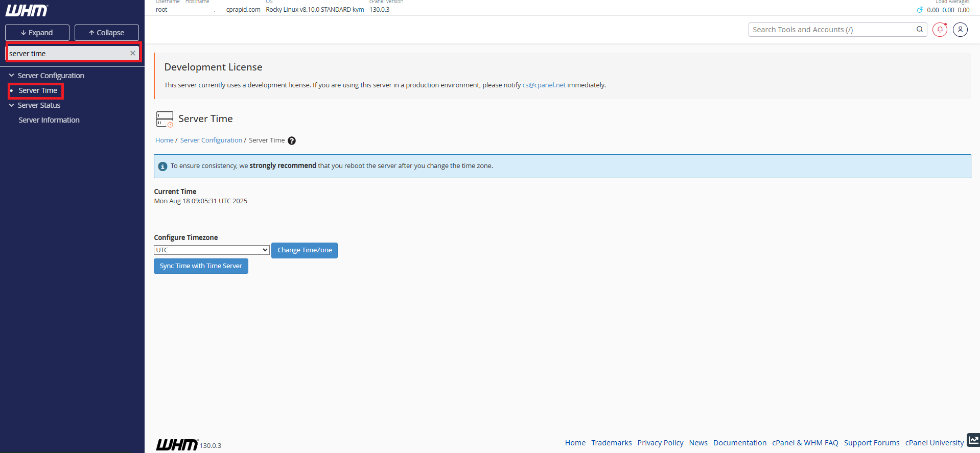Open Server Time in sidebar
Viewport: 980px width, 453px height.
[x=38, y=90]
